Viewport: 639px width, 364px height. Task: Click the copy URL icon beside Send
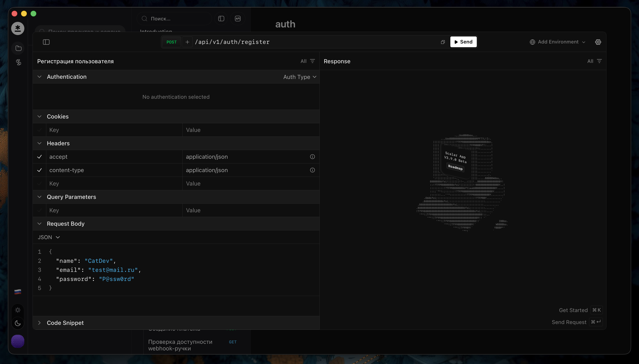[x=443, y=42]
